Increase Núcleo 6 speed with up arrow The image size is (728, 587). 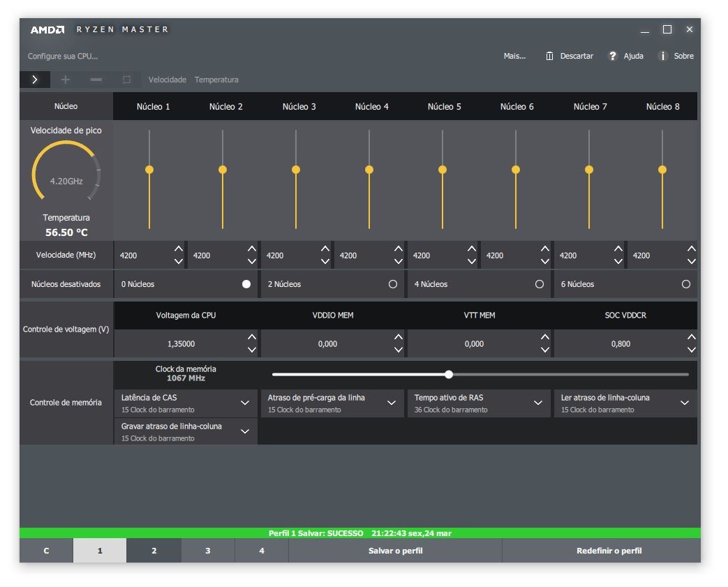coord(545,249)
